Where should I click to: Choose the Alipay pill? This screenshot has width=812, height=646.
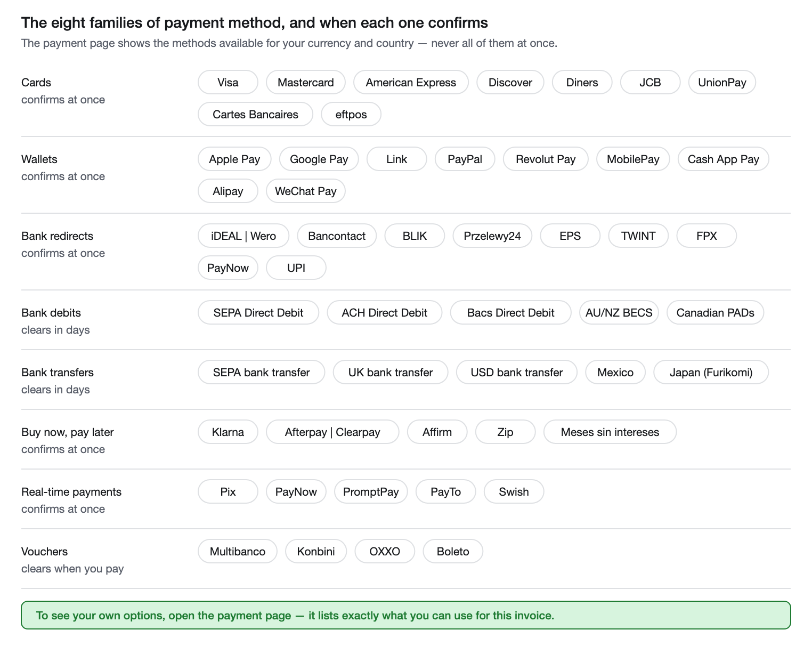(x=228, y=191)
